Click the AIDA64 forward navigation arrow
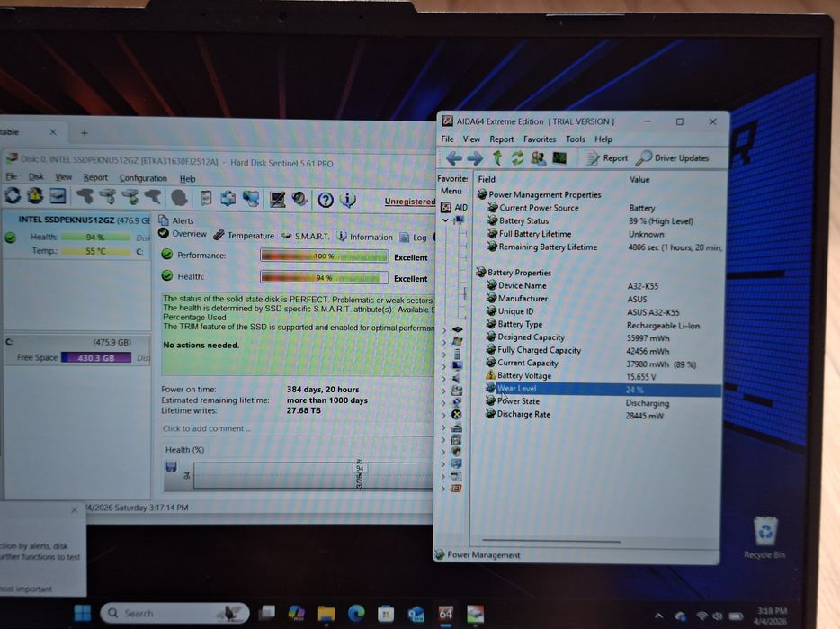 click(475, 158)
